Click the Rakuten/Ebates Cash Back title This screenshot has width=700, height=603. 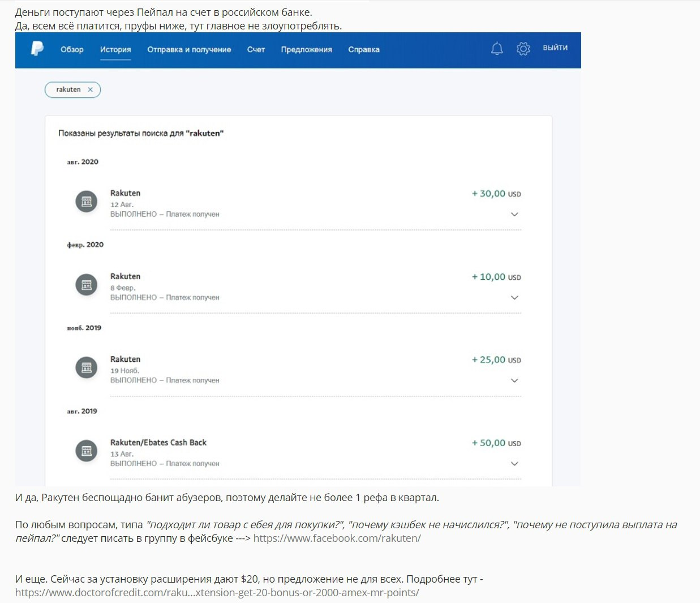click(158, 442)
